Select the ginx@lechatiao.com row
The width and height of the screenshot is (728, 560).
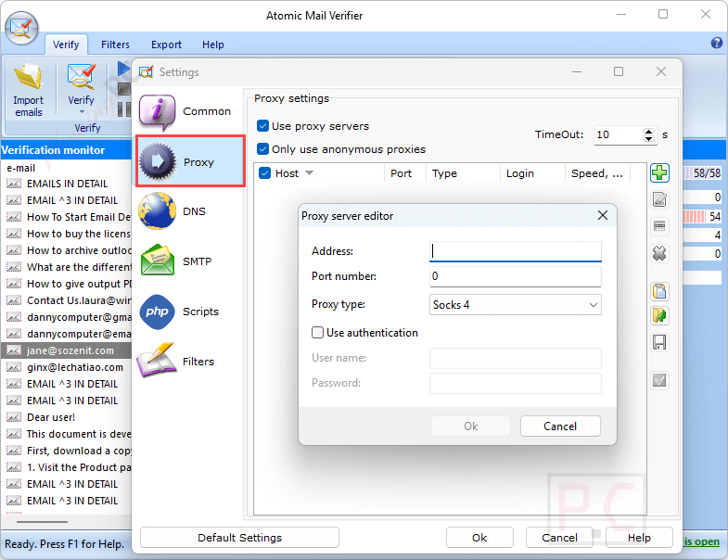pyautogui.click(x=66, y=367)
